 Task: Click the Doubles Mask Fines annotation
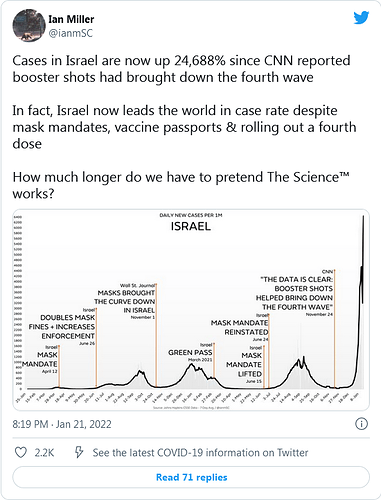click(x=62, y=327)
